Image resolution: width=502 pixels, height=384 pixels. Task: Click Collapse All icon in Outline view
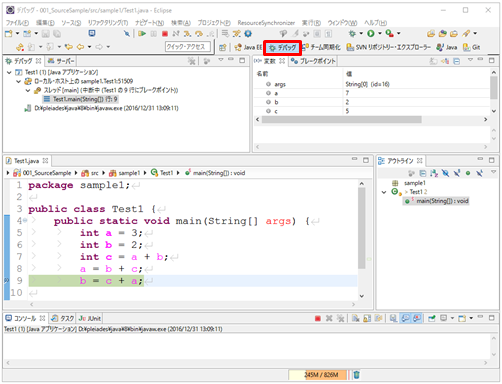423,173
